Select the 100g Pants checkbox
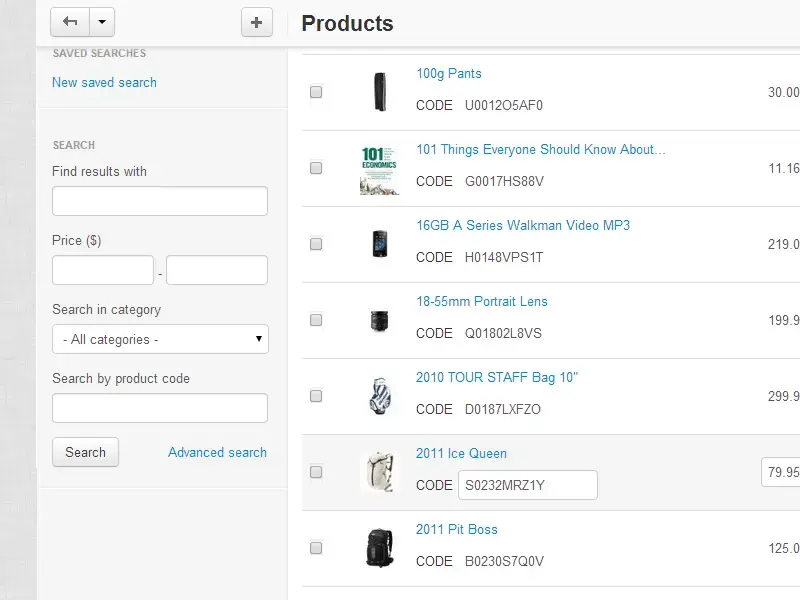 (x=316, y=92)
